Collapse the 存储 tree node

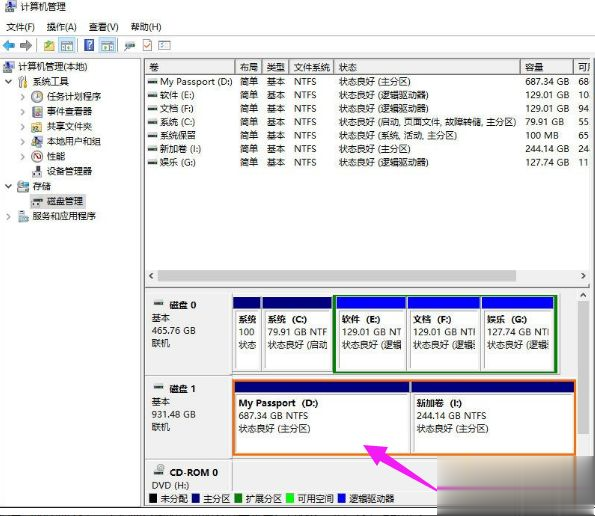(8, 186)
